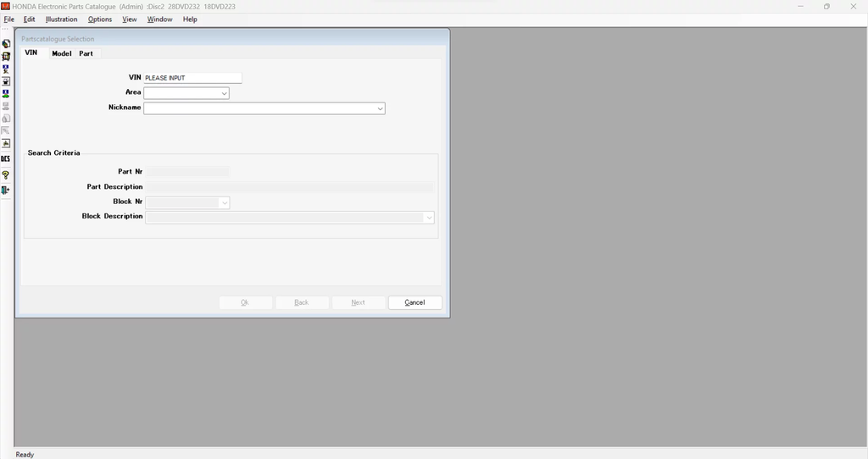Open the Nickname dropdown list
Image resolution: width=868 pixels, height=459 pixels.
(x=380, y=108)
